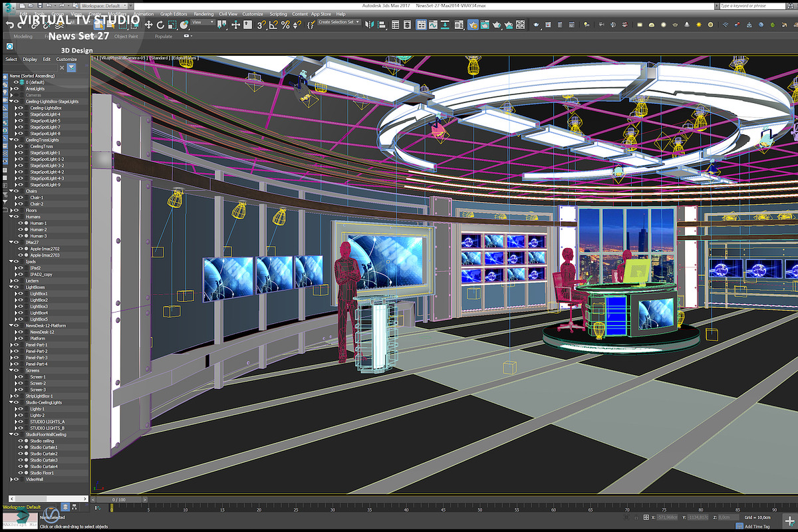Open Scene Explorer's Display menu
Image resolution: width=798 pixels, height=532 pixels.
coord(30,59)
